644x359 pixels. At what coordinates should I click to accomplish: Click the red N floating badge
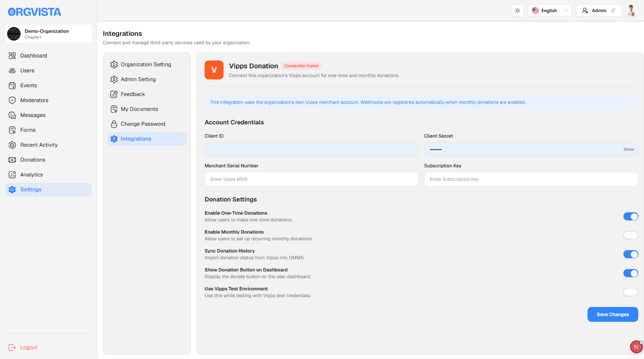[x=636, y=347]
